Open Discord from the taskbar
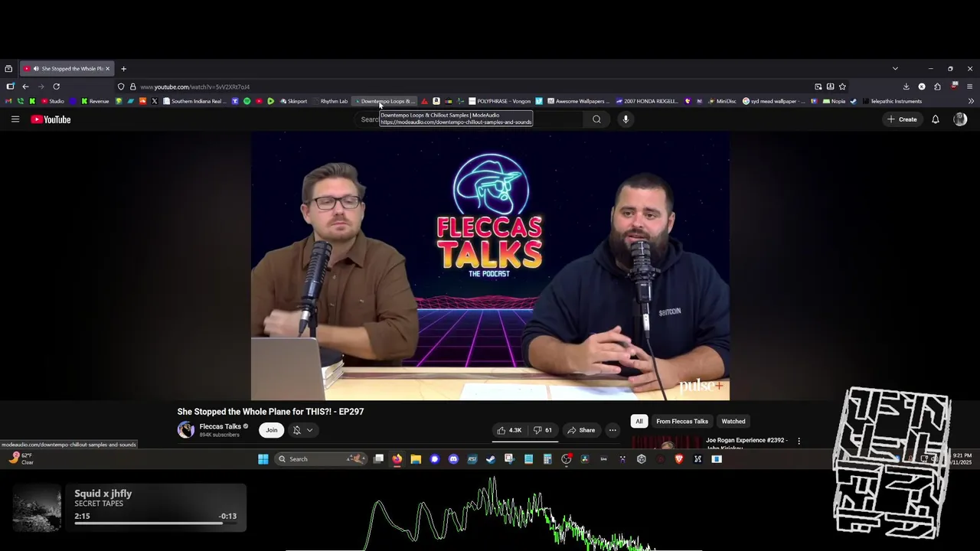The width and height of the screenshot is (980, 551). [x=453, y=459]
